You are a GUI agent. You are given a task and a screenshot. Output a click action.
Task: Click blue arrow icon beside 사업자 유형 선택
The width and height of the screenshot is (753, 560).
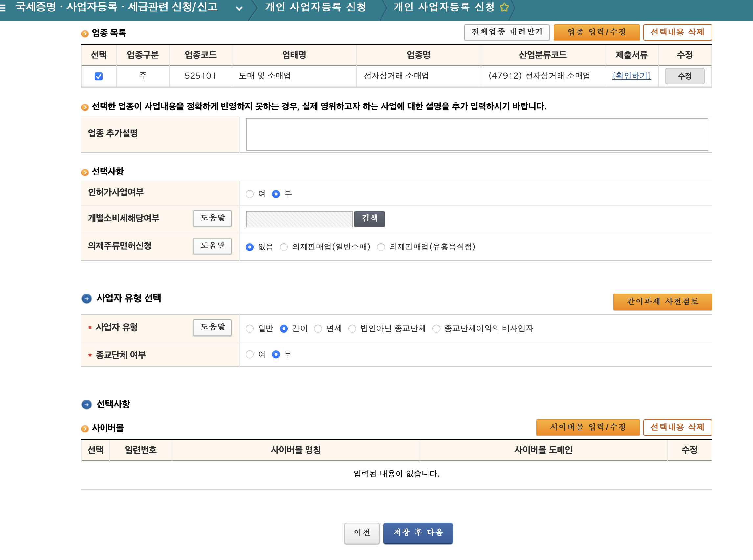click(87, 298)
